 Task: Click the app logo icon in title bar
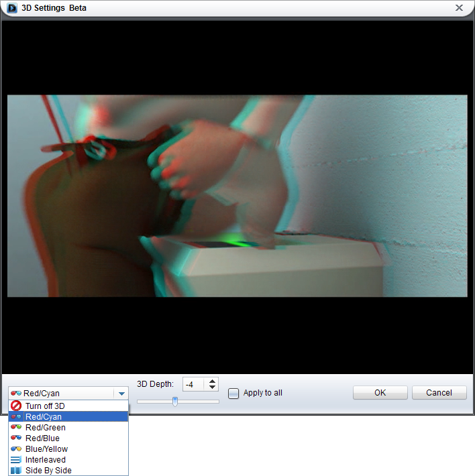[12, 8]
